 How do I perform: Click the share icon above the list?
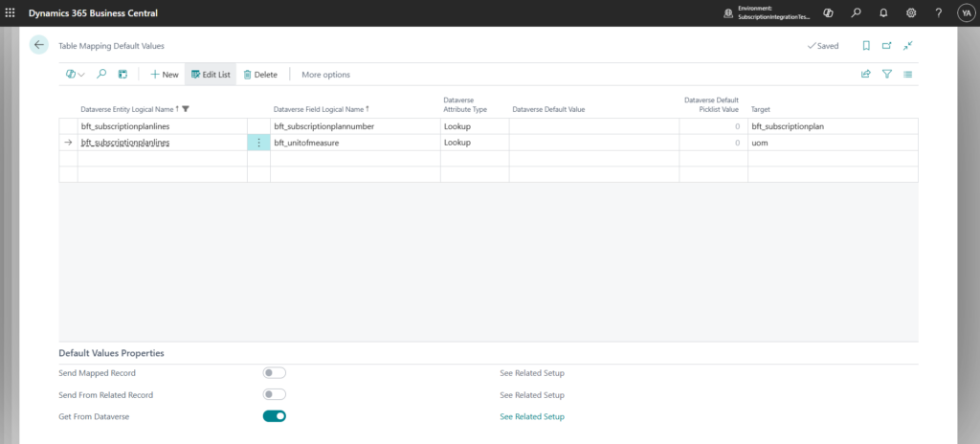point(865,74)
